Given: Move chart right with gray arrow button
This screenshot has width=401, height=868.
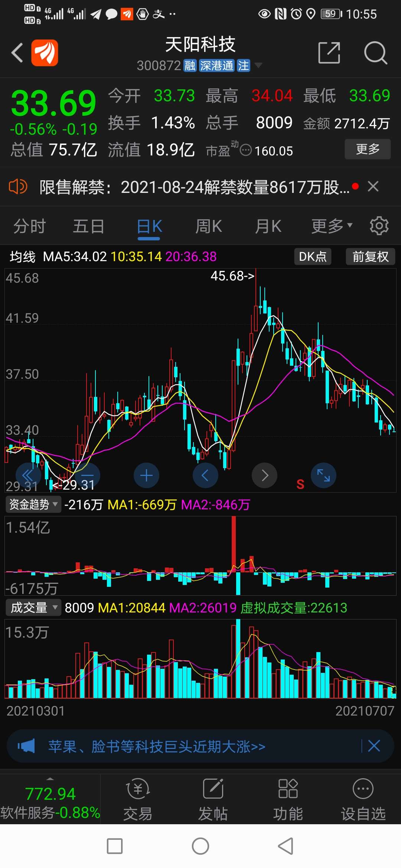Looking at the screenshot, I should point(264,476).
